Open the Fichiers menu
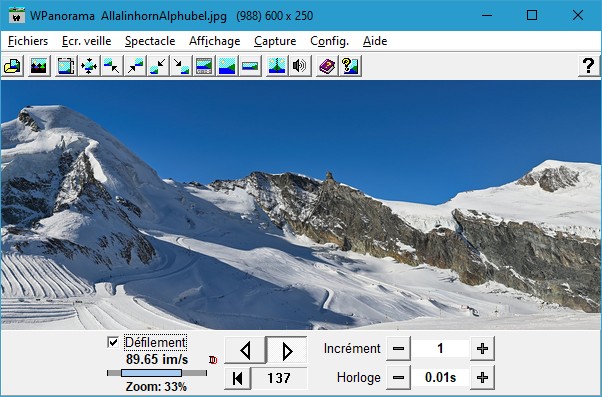Screen dimensions: 602x397 28,41
